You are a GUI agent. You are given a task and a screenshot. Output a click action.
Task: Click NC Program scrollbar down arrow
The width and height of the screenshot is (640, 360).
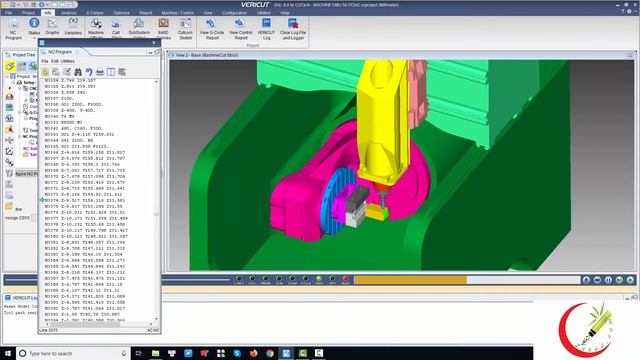click(x=156, y=319)
